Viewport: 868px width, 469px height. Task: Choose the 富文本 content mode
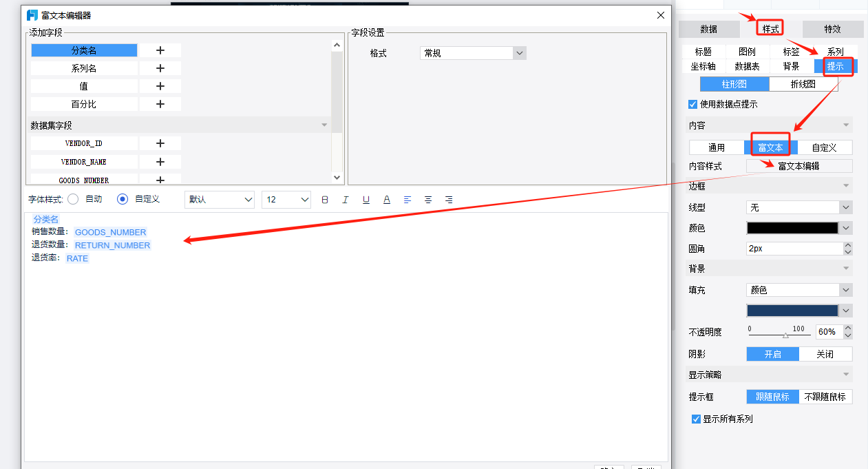tap(770, 147)
